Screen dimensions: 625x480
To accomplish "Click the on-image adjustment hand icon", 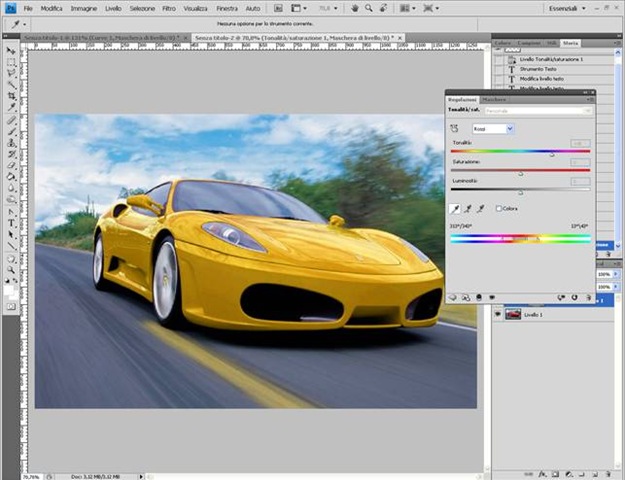I will click(454, 128).
